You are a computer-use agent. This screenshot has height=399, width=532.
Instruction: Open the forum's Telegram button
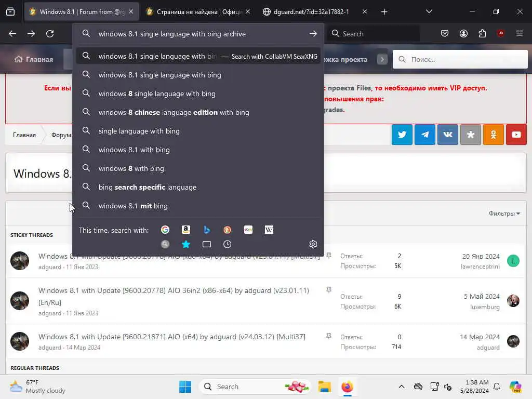[425, 135]
